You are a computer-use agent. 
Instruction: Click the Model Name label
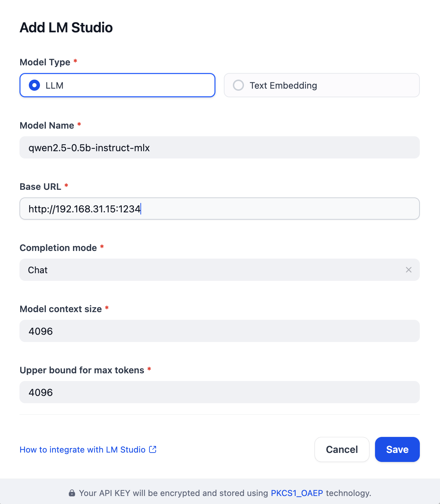[x=47, y=125]
